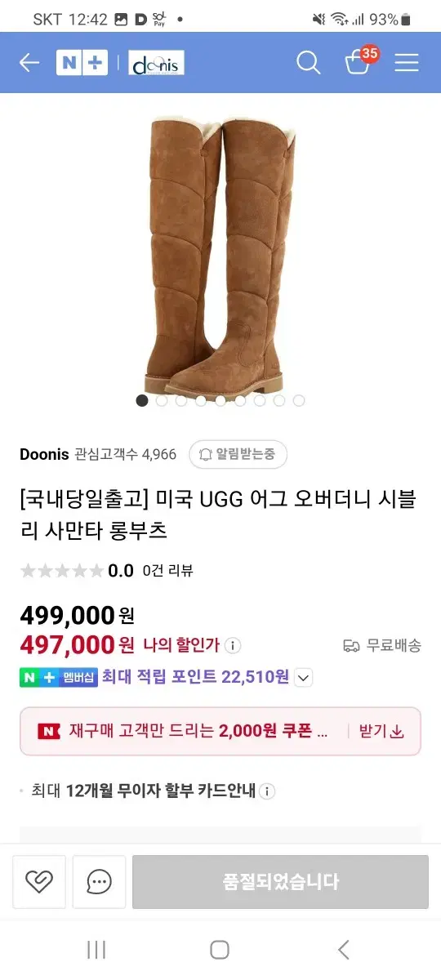Tap the back arrow icon
The width and height of the screenshot is (441, 980).
pos(29,62)
